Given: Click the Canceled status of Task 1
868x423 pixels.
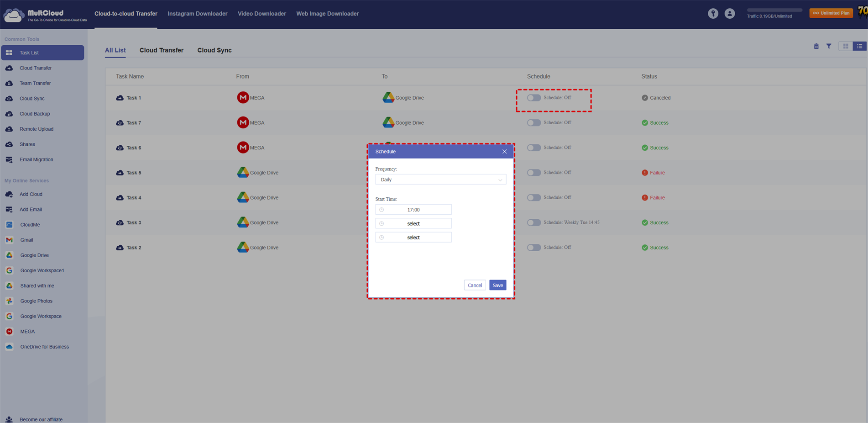Looking at the screenshot, I should tap(656, 98).
